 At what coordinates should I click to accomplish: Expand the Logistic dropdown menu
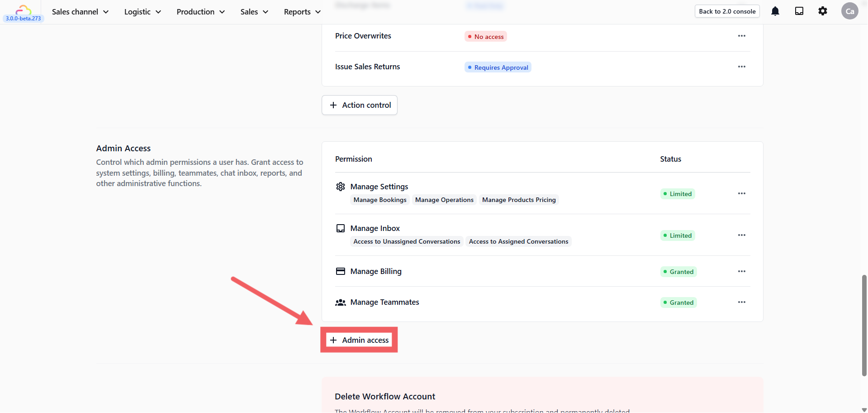(x=142, y=12)
